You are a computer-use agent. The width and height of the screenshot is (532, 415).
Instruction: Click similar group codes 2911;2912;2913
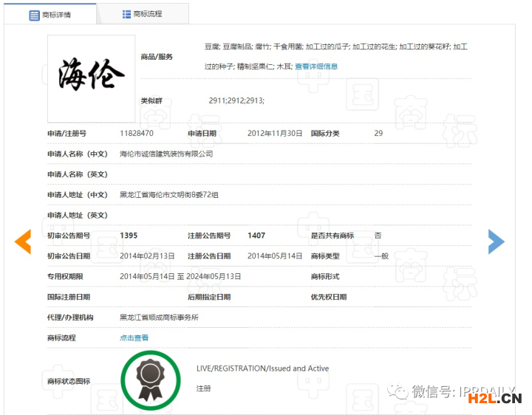pos(236,100)
